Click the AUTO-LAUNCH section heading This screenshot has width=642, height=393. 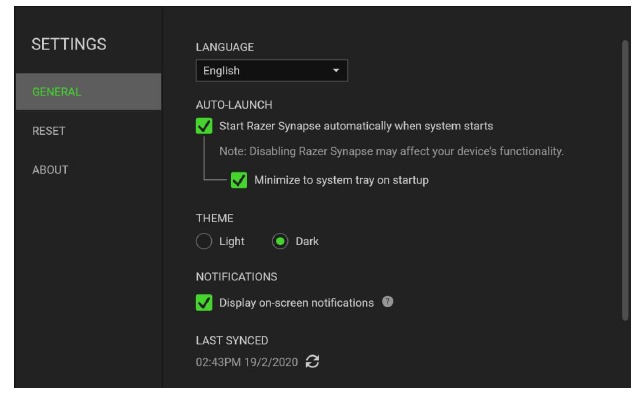point(234,105)
